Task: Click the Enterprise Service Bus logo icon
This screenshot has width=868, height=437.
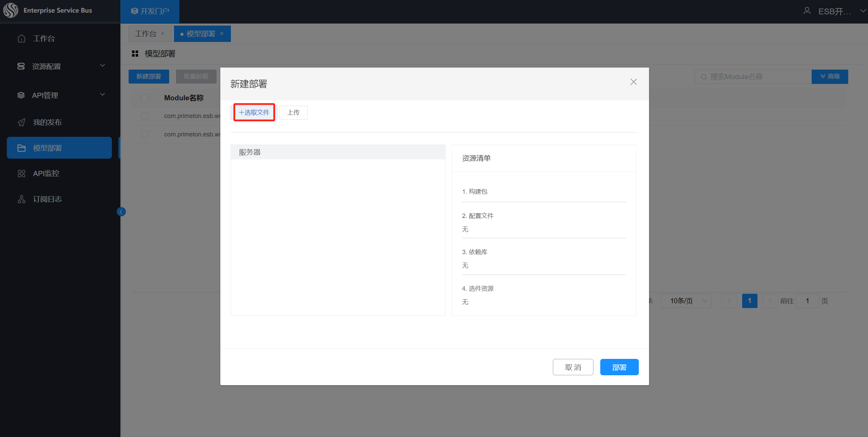Action: click(x=11, y=11)
